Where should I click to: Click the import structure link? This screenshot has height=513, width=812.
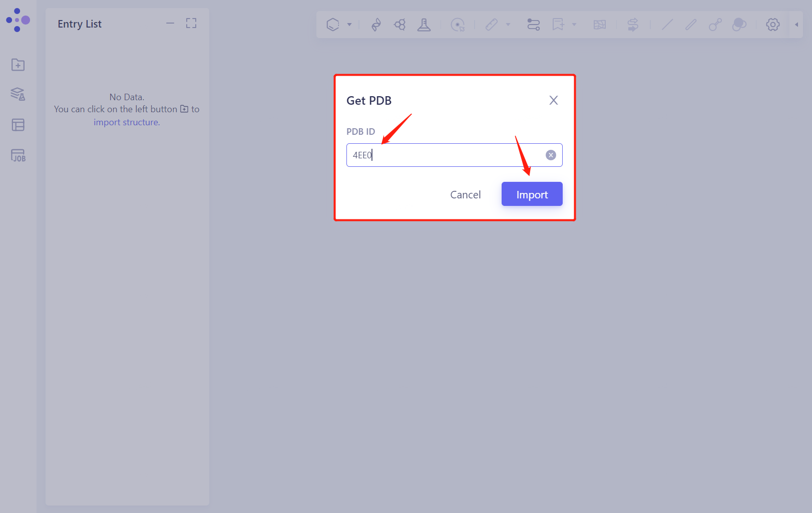click(127, 122)
